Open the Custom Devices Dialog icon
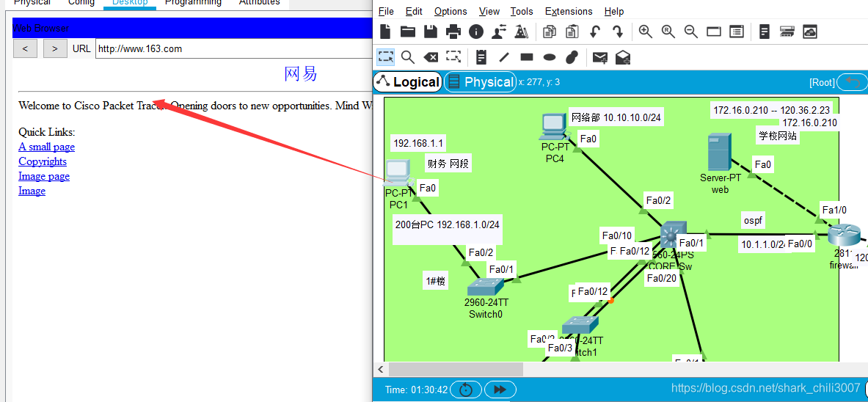This screenshot has width=868, height=402. [736, 32]
